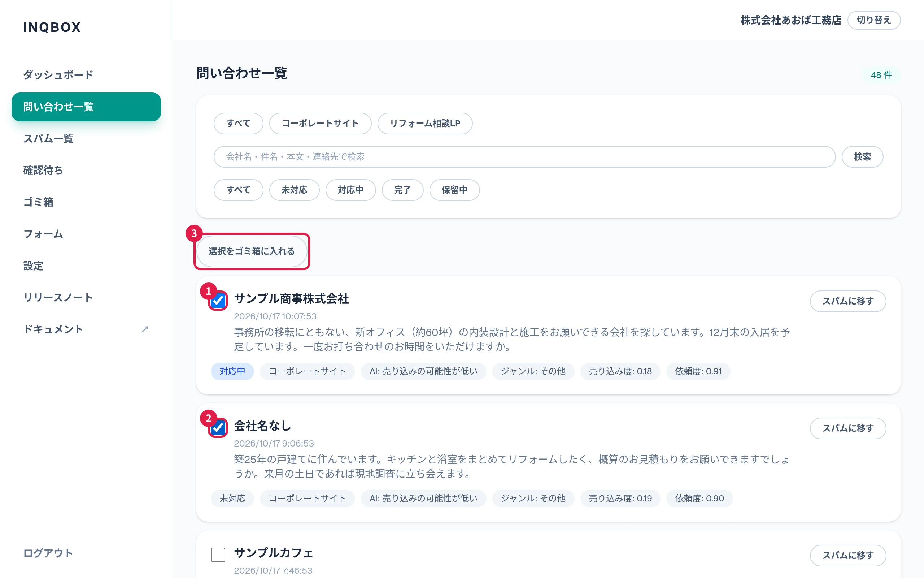Image resolution: width=924 pixels, height=578 pixels.
Task: Click the 48 件 count badge
Action: [881, 75]
